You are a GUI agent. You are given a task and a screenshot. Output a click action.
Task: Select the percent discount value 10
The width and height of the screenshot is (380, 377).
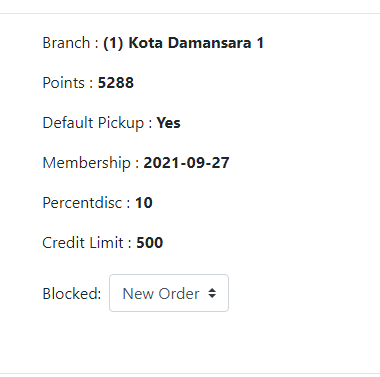[x=144, y=203]
